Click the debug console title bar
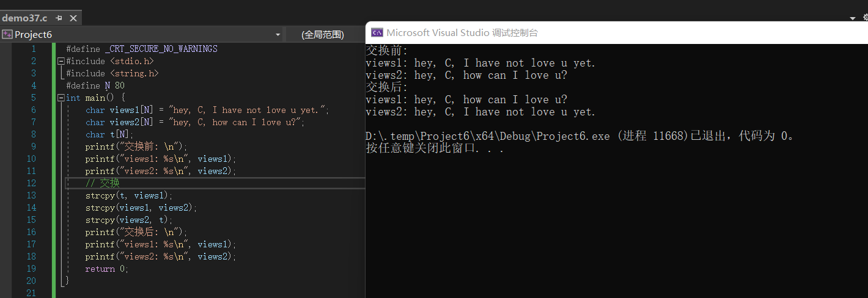Screen dimensions: 868x298 click(611, 33)
